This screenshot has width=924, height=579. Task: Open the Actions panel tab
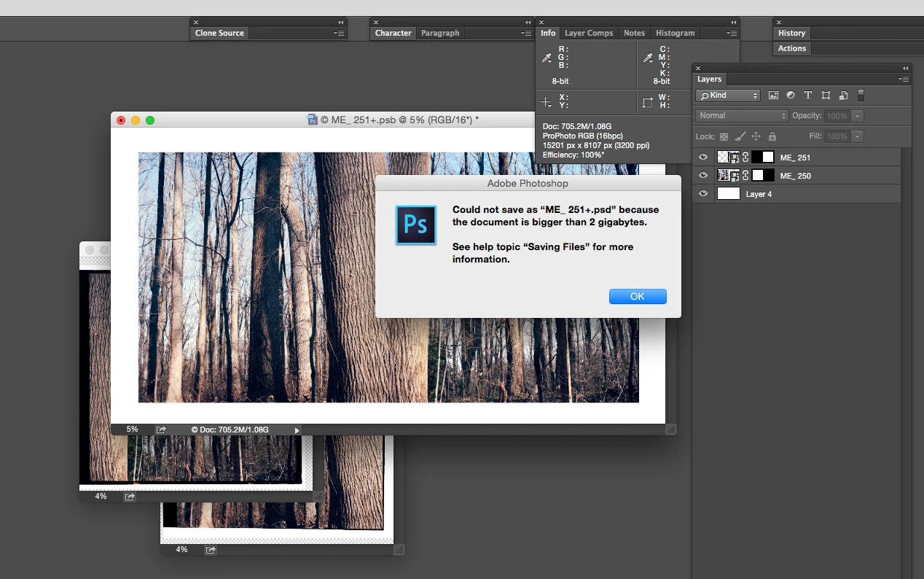(792, 48)
